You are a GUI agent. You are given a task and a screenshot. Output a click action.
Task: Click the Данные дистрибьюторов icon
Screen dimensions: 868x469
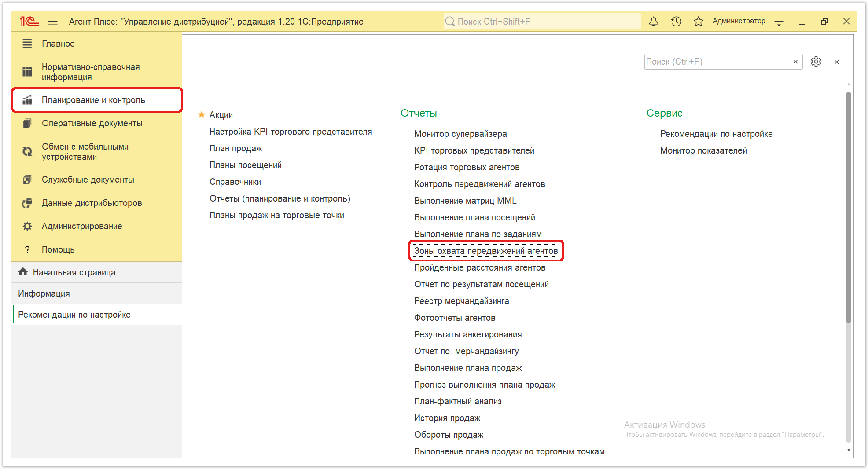coord(27,203)
